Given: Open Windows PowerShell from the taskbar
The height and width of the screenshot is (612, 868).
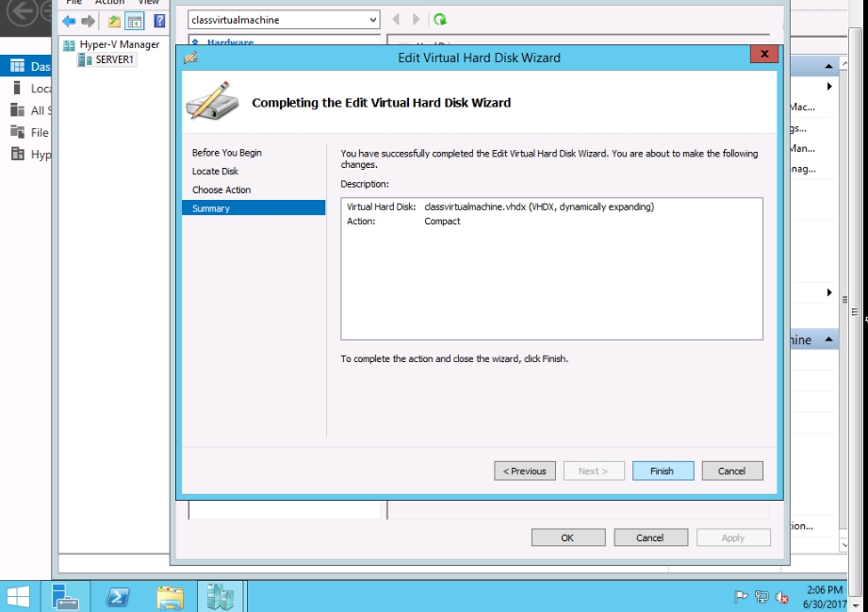Looking at the screenshot, I should point(118,596).
